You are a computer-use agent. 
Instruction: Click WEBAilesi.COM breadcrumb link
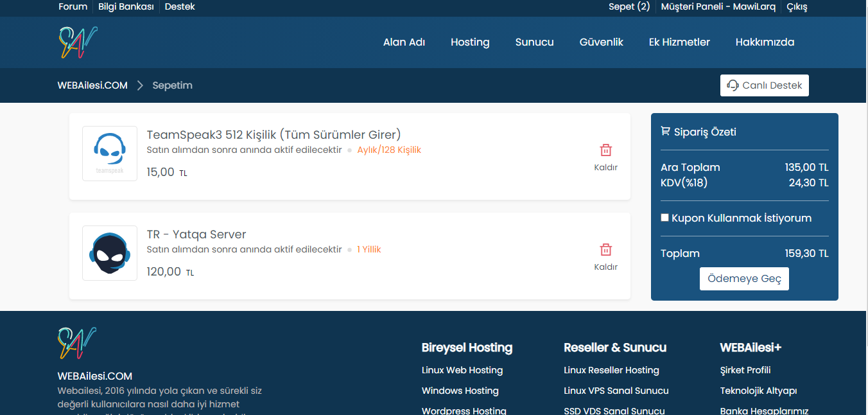click(x=92, y=85)
